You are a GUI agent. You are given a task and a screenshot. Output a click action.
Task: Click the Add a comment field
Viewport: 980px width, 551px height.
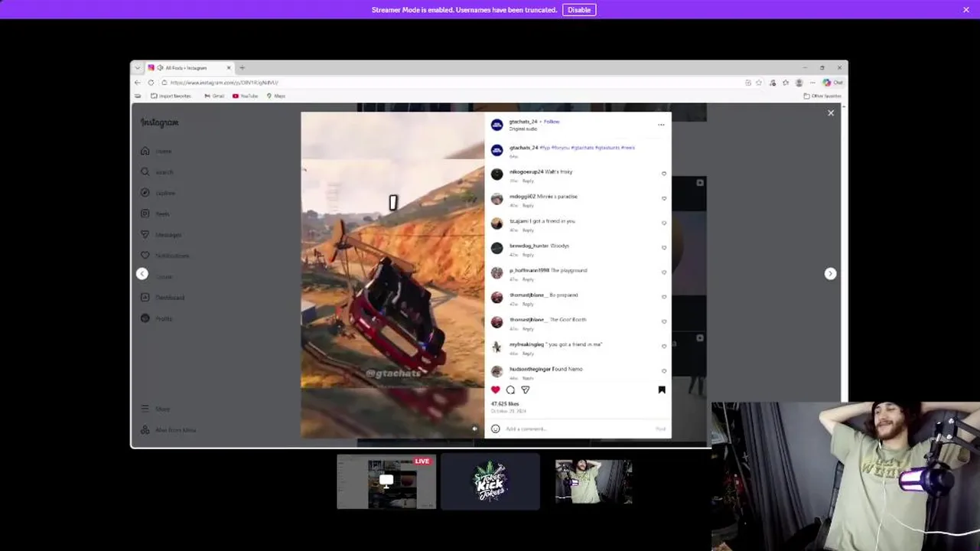[576, 429]
